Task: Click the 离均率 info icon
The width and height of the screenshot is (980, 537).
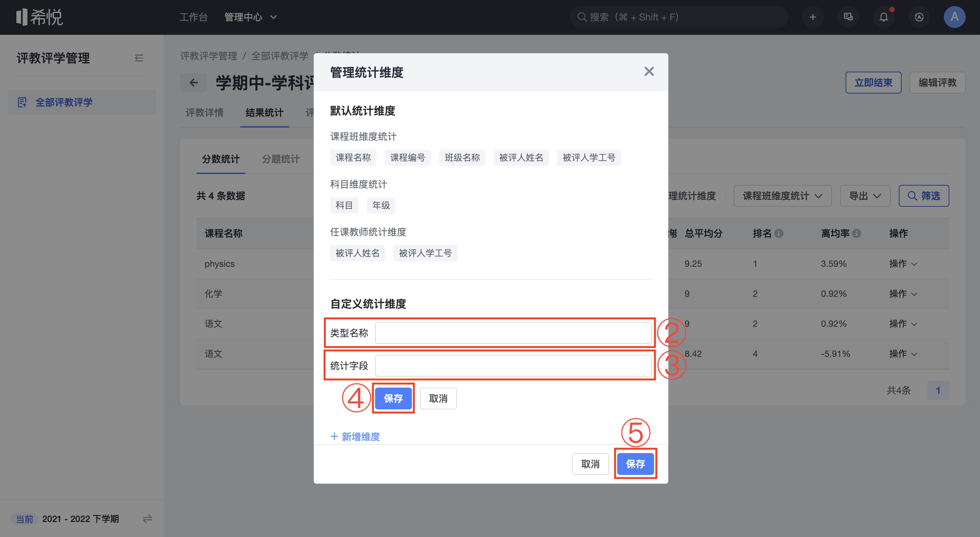Action: [856, 233]
